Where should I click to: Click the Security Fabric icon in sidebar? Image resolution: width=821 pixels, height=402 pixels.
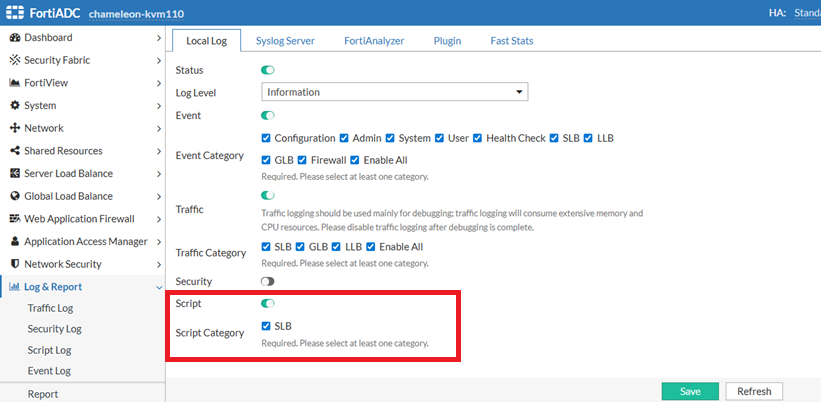pos(15,60)
